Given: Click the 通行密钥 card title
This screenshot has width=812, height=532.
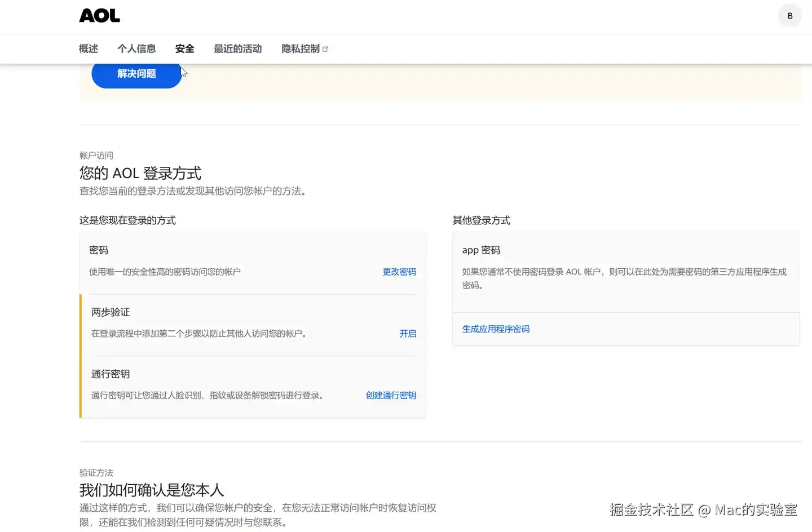Looking at the screenshot, I should click(111, 374).
